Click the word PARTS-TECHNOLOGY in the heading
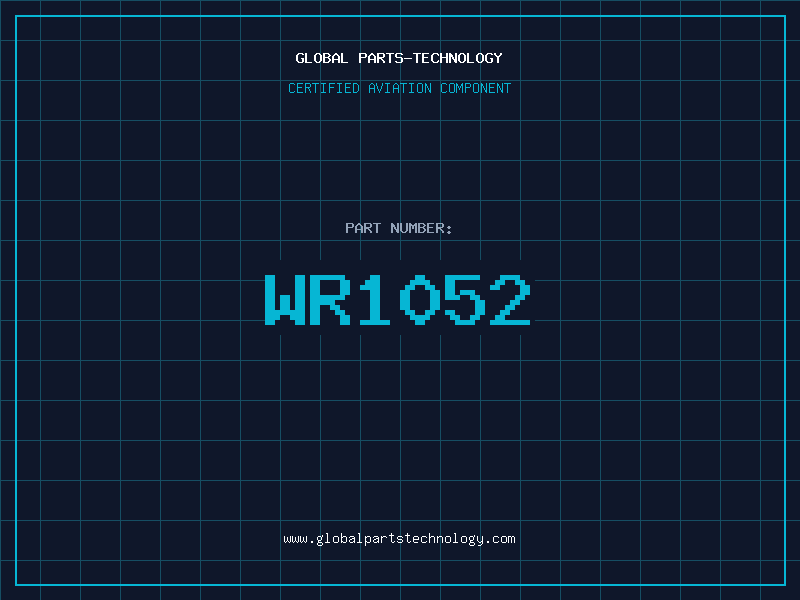Image resolution: width=800 pixels, height=600 pixels. pos(430,58)
